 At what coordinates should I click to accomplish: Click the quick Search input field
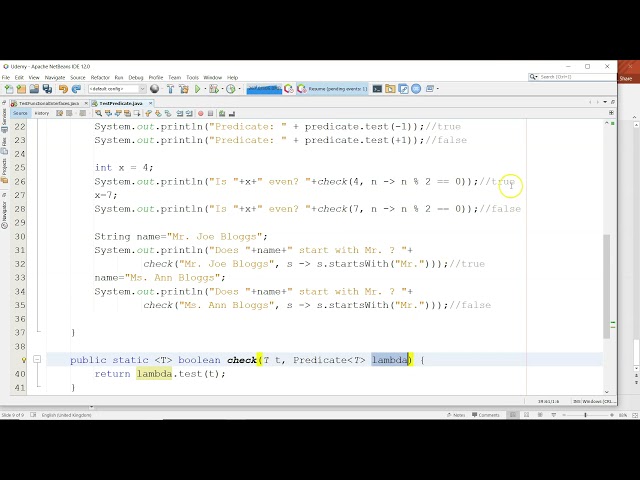click(576, 77)
